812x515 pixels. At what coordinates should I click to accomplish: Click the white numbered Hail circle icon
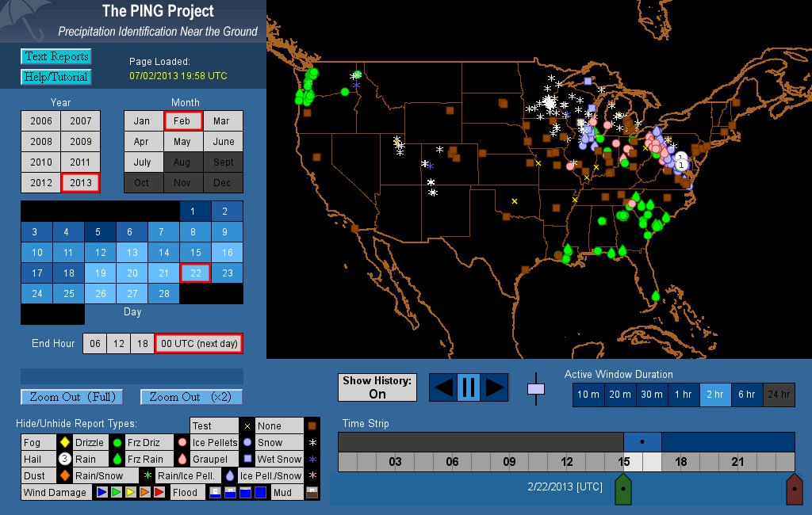click(x=64, y=459)
